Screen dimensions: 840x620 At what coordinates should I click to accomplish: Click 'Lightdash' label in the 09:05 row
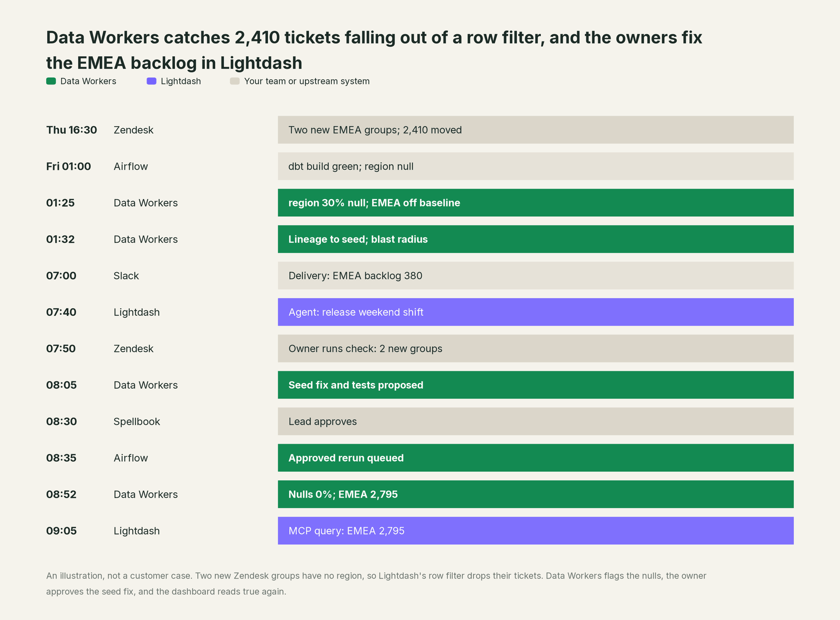tap(136, 531)
